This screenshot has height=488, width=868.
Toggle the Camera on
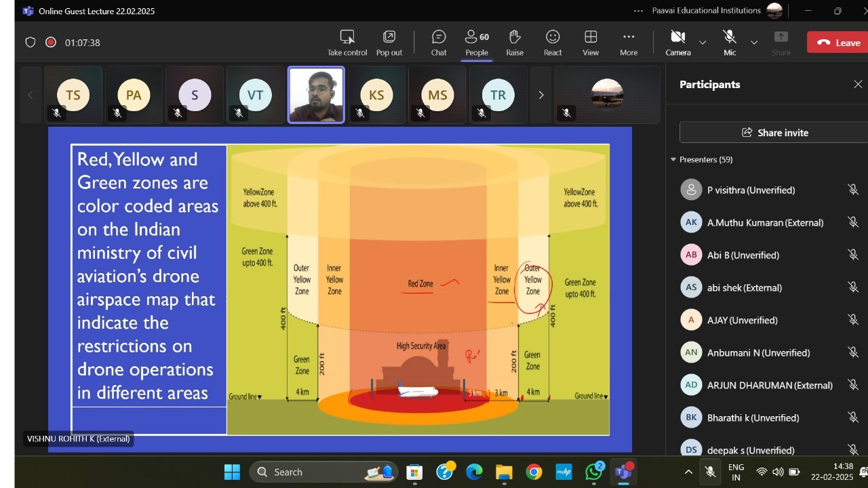click(677, 43)
